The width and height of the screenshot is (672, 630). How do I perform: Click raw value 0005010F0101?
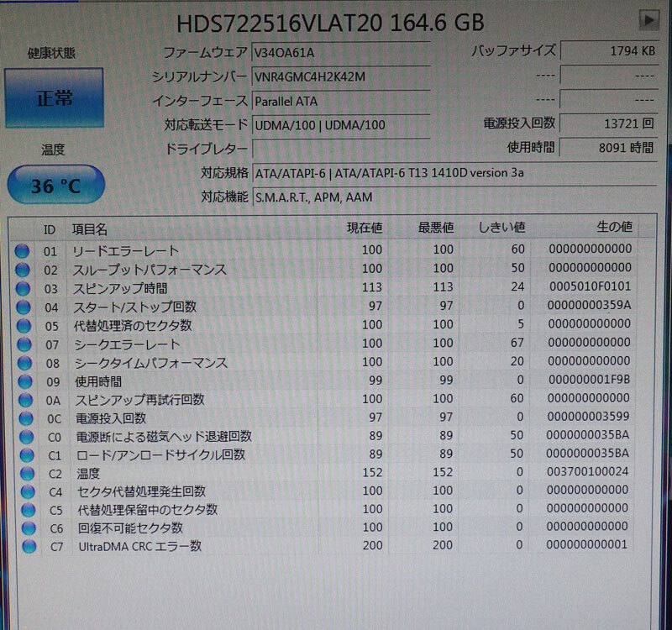(x=591, y=286)
